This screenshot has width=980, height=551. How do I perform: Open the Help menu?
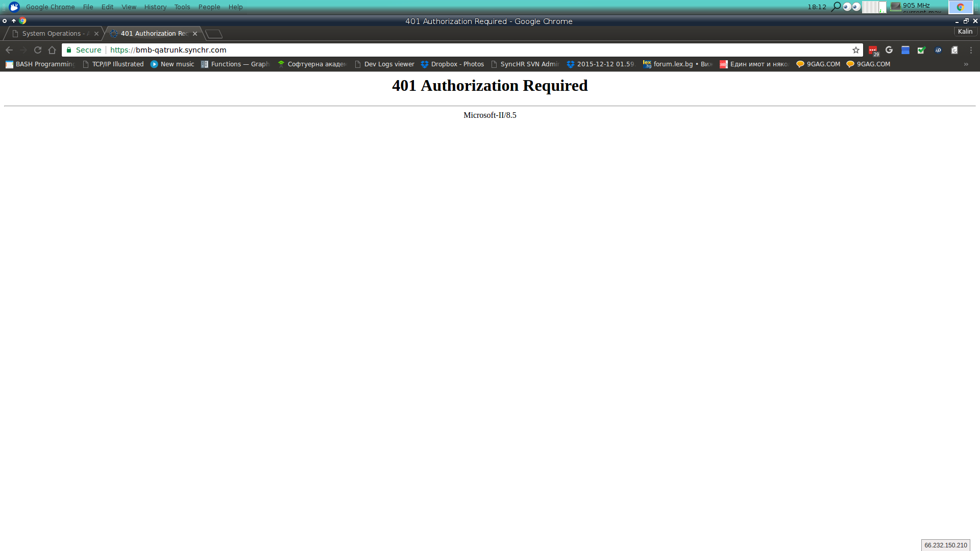click(x=235, y=7)
